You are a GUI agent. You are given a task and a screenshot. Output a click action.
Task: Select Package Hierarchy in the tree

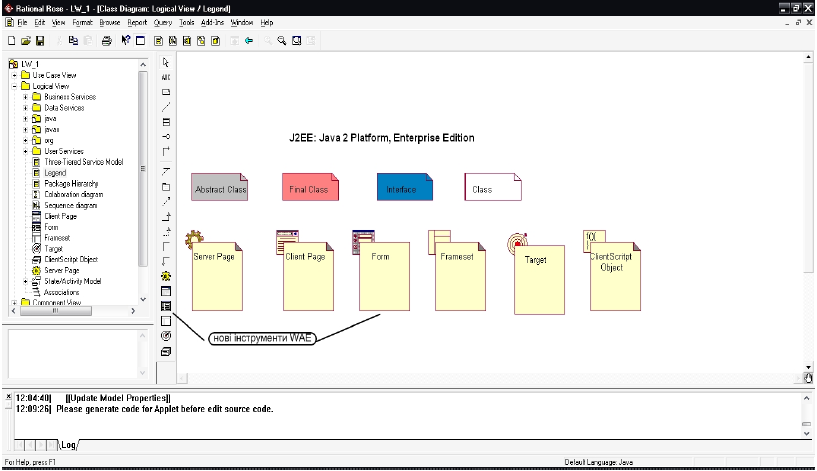tap(71, 184)
